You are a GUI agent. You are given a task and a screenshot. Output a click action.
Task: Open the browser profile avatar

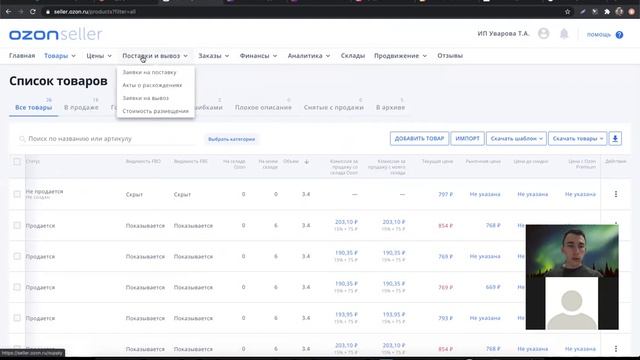click(619, 12)
